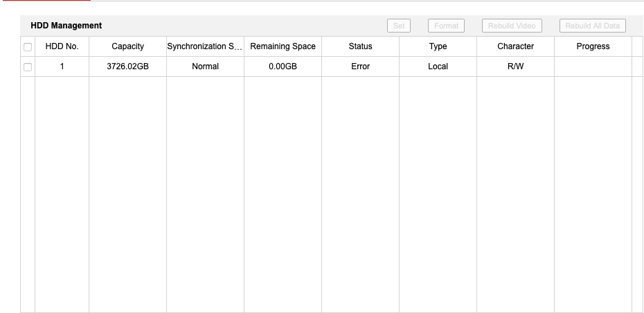Image resolution: width=644 pixels, height=313 pixels.
Task: Click the Error status cell
Action: (x=360, y=66)
